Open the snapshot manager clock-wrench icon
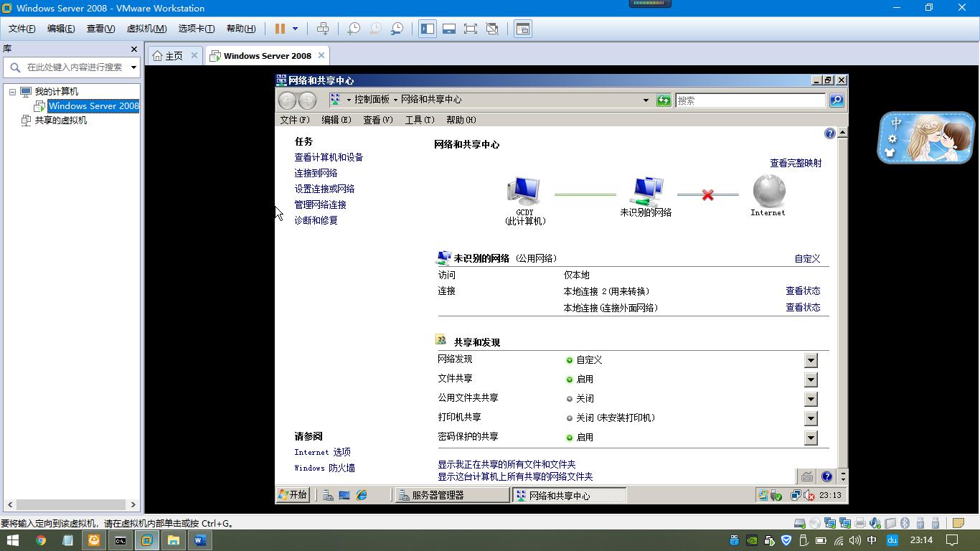Screen dimensions: 980x551 pyautogui.click(x=397, y=29)
